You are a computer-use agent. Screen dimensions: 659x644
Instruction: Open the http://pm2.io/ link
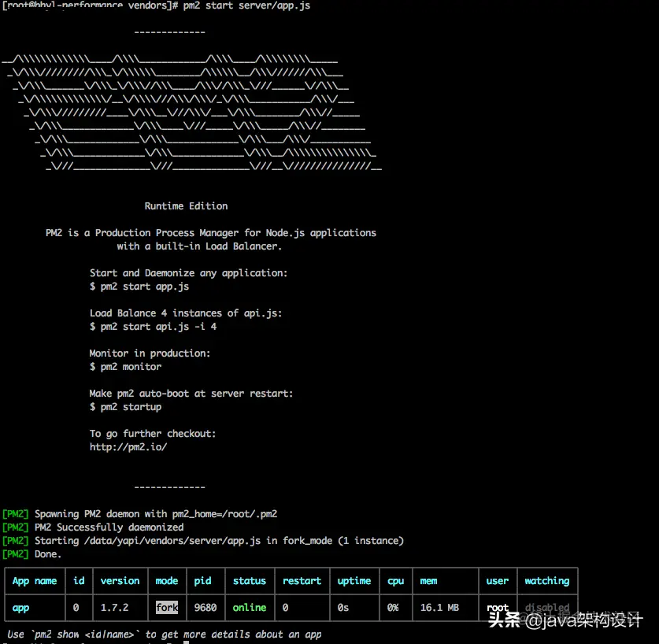[x=128, y=447]
